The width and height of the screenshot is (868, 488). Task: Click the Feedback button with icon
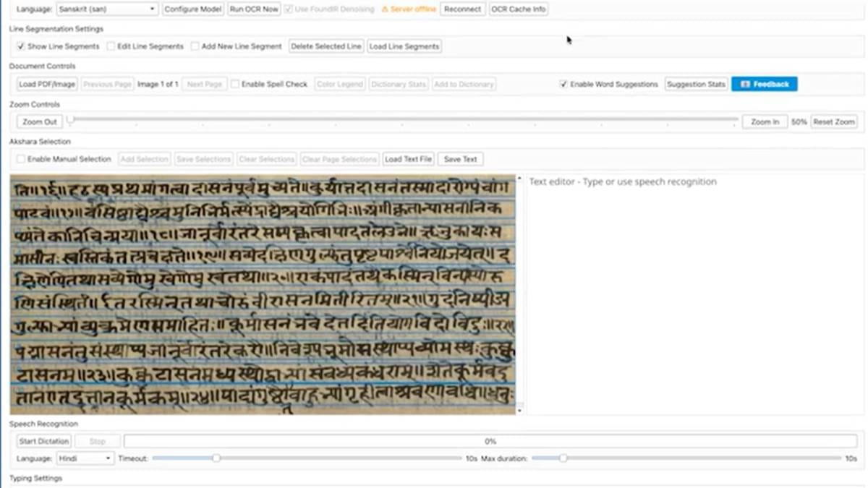click(x=764, y=84)
